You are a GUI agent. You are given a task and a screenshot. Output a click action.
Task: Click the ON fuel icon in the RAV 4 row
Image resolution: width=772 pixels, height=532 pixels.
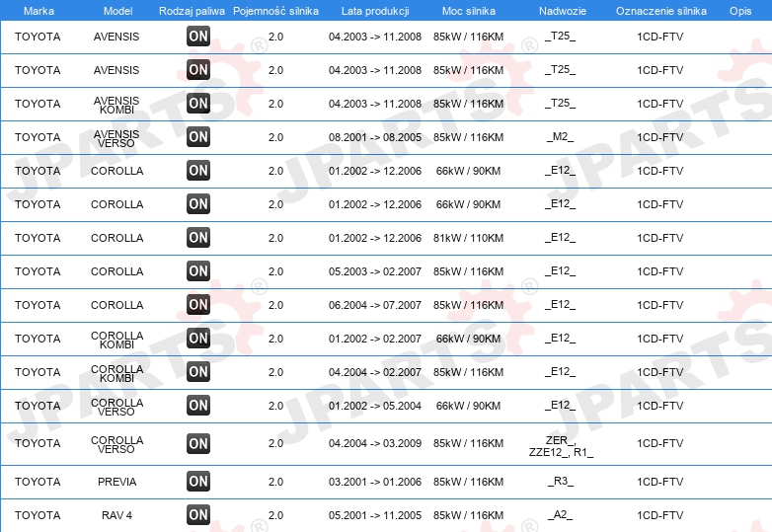(x=198, y=515)
